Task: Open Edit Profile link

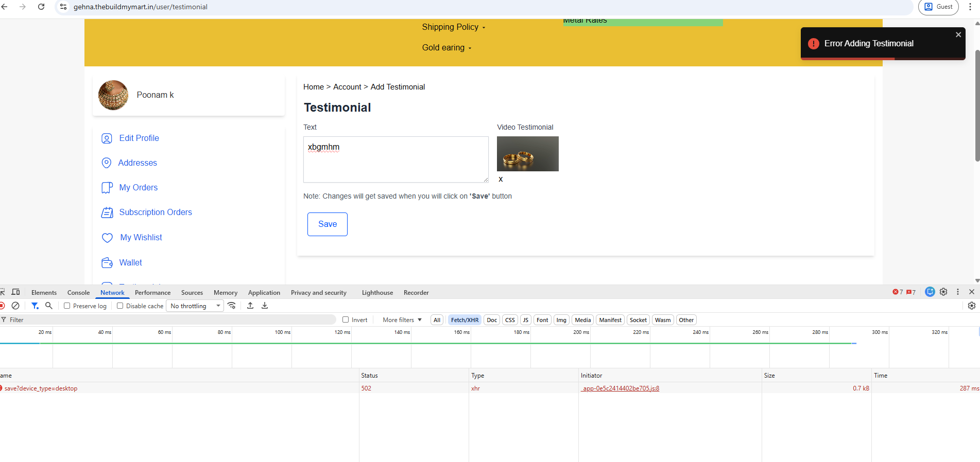Action: click(139, 138)
